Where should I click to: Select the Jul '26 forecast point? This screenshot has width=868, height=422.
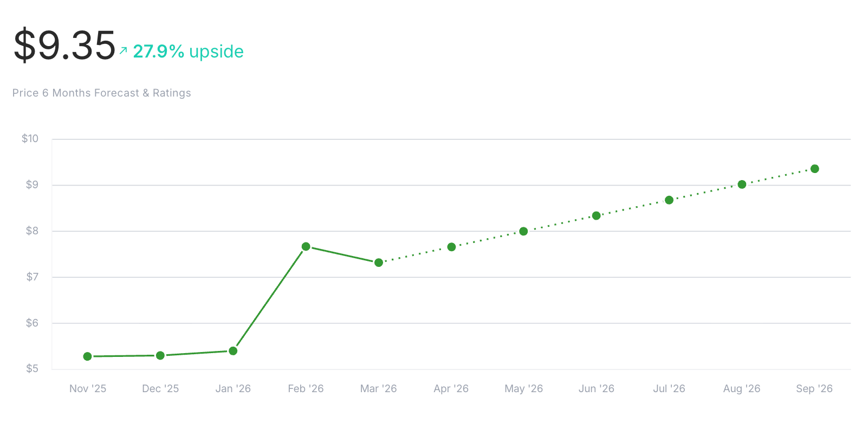point(669,200)
